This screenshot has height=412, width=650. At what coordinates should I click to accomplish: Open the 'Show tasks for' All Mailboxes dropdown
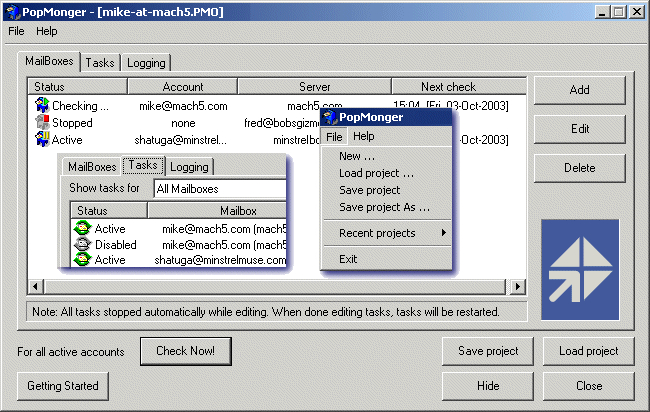[220, 188]
